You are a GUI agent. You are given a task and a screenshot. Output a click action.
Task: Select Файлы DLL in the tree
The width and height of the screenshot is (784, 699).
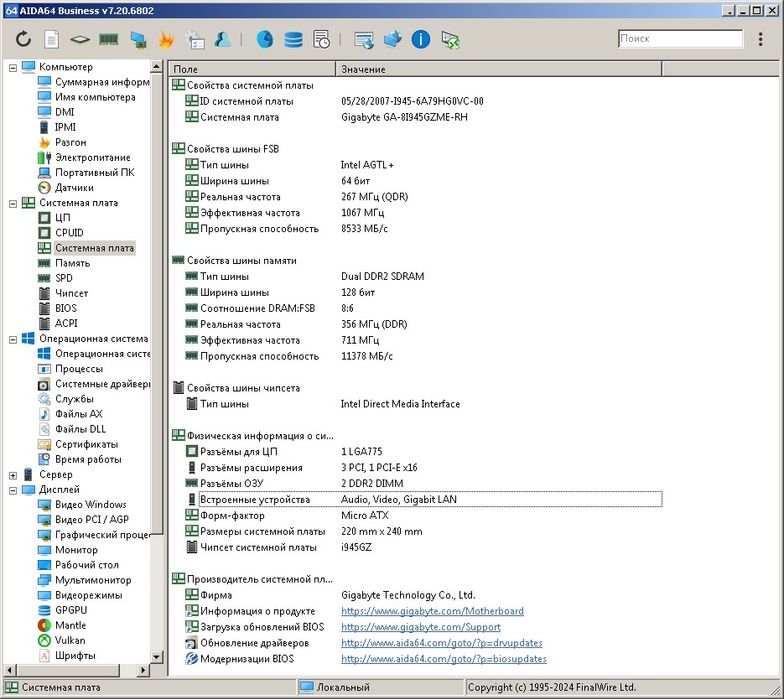pos(80,429)
